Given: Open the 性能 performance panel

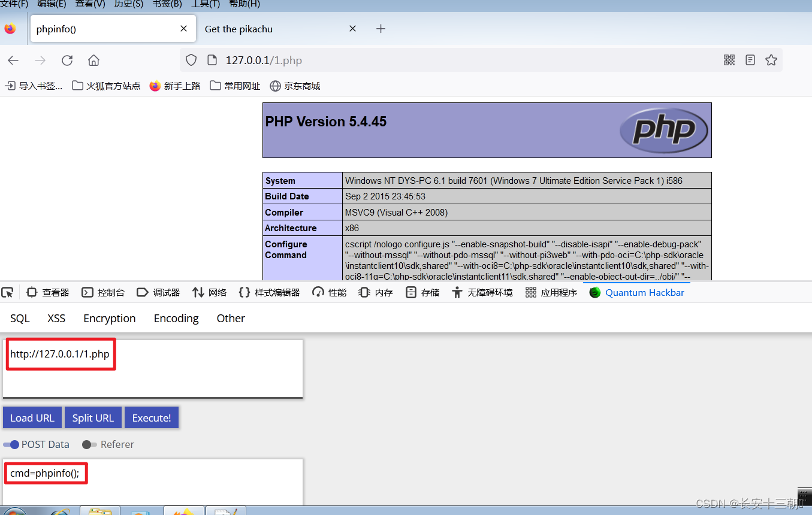Looking at the screenshot, I should coord(330,292).
